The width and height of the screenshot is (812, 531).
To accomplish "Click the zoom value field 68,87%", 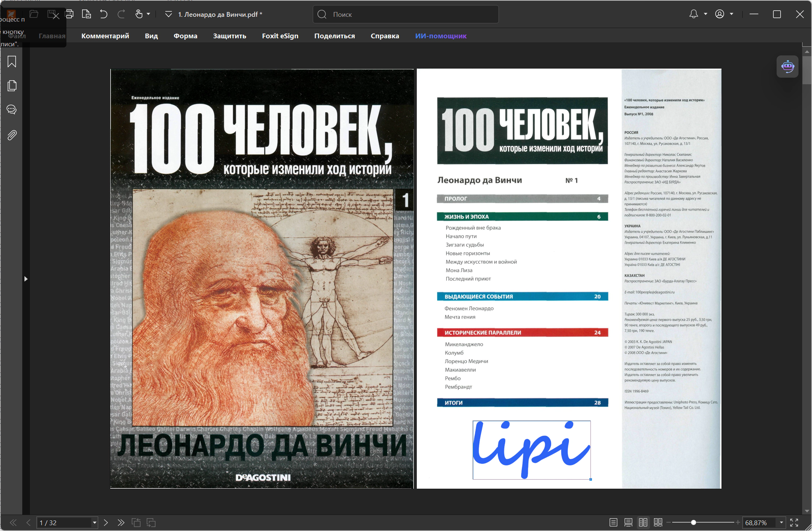I will point(760,523).
